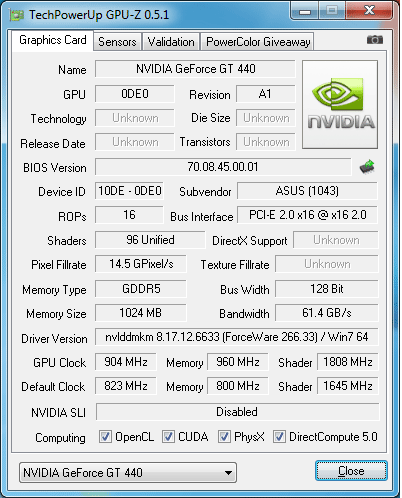Viewport: 402px width, 498px height.
Task: Click the Subvendor value ASUS (1043)
Action: click(307, 191)
